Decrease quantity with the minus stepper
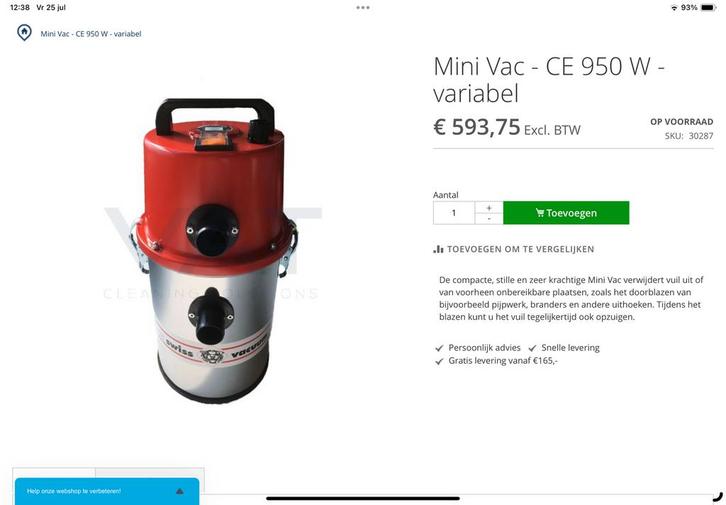This screenshot has width=726, height=505. (x=489, y=218)
